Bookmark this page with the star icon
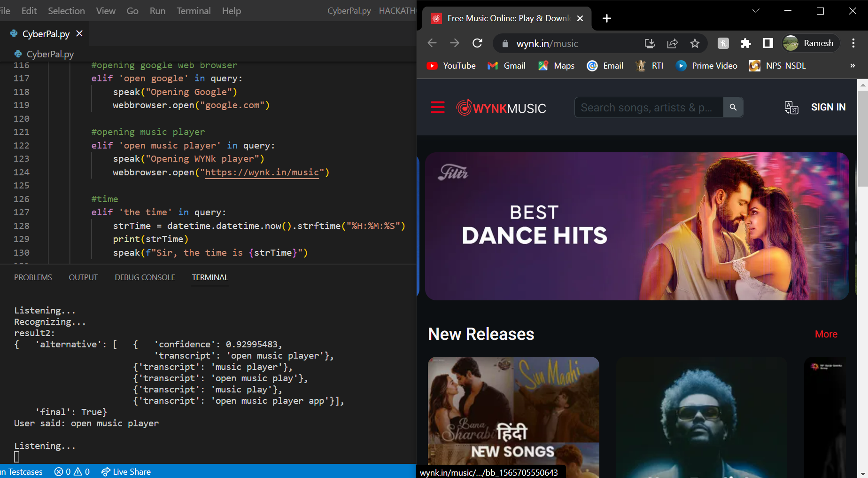Image resolution: width=868 pixels, height=478 pixels. (695, 43)
